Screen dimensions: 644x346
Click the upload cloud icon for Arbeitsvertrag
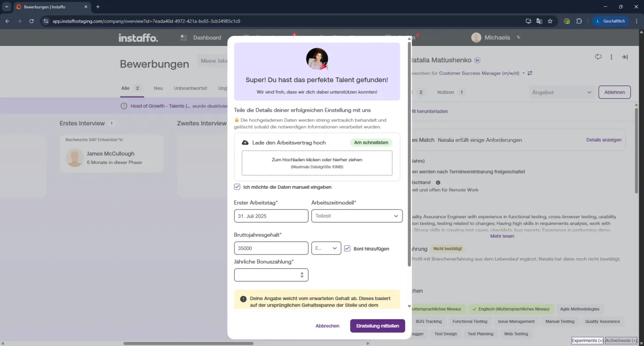(245, 143)
